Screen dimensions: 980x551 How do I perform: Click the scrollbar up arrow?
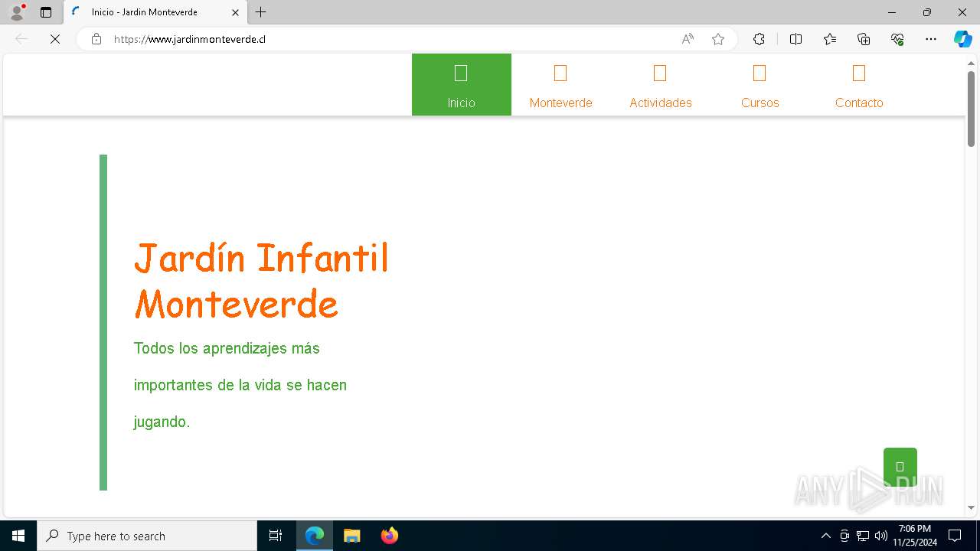pos(971,64)
